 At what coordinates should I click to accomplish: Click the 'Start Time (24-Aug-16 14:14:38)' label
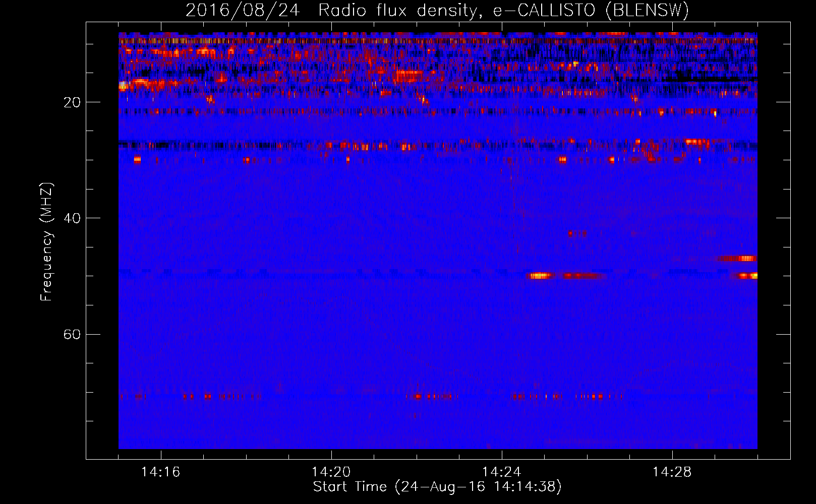click(x=437, y=487)
